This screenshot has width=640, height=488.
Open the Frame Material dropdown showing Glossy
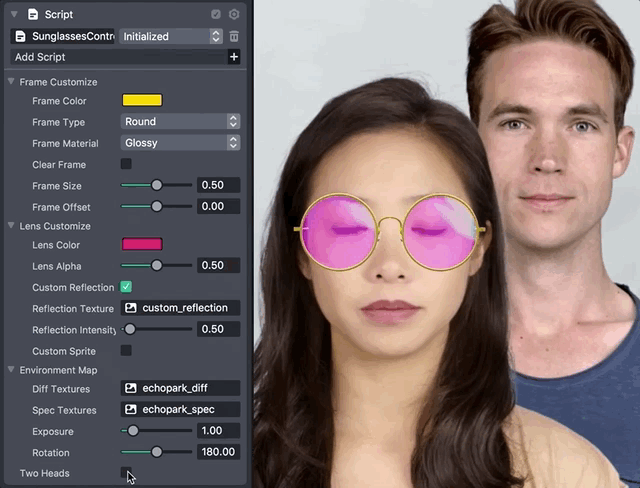(x=180, y=143)
